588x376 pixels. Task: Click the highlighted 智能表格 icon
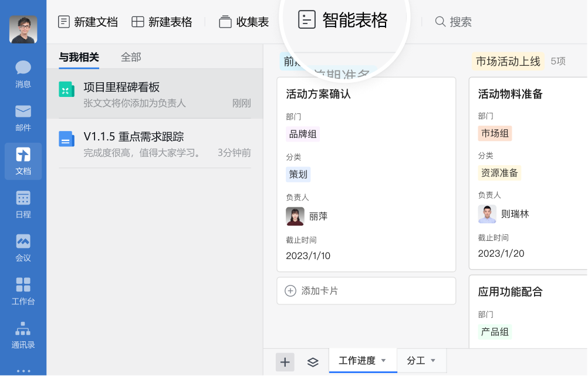(x=306, y=20)
